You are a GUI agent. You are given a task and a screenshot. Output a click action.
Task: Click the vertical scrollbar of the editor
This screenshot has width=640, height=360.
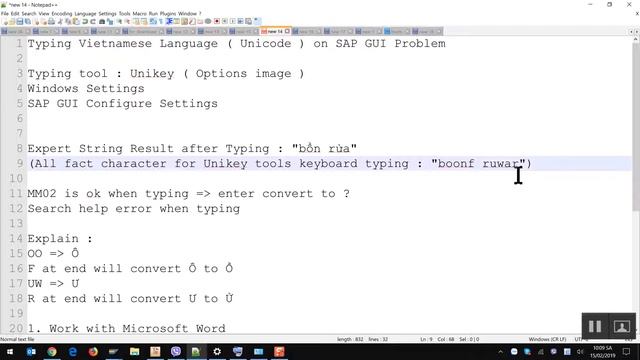[x=636, y=127]
